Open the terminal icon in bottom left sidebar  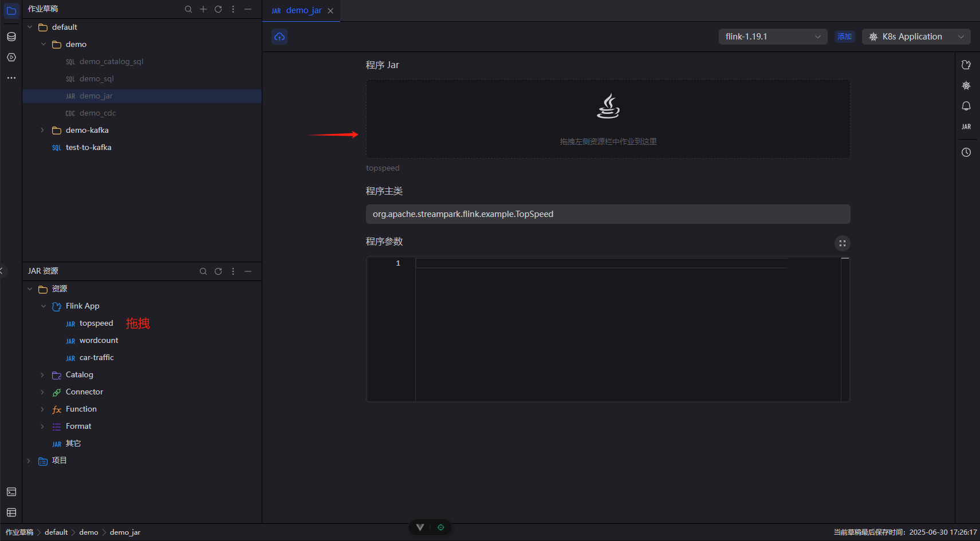click(x=11, y=492)
